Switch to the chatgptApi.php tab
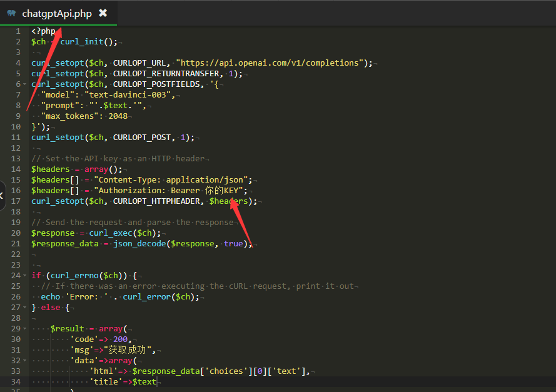 (56, 13)
